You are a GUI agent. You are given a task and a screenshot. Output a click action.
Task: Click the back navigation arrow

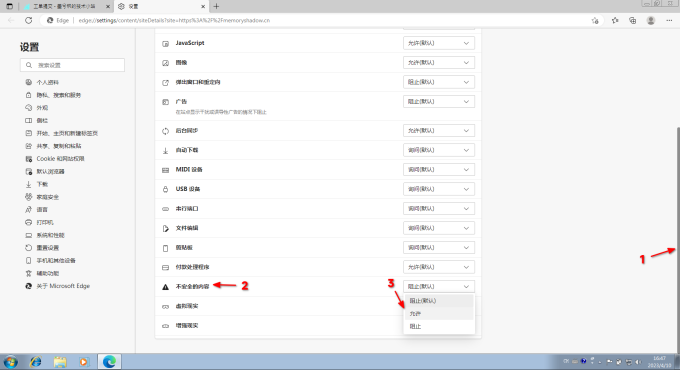tap(11, 20)
